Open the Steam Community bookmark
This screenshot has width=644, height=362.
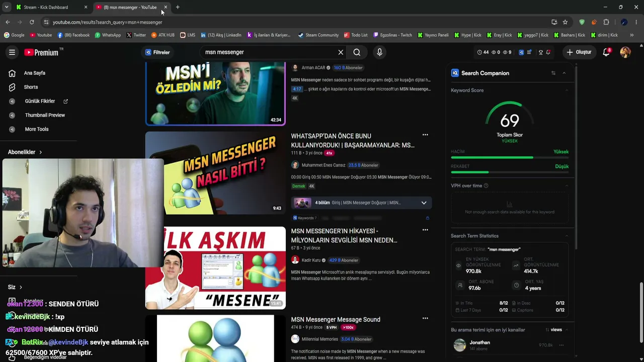point(318,35)
